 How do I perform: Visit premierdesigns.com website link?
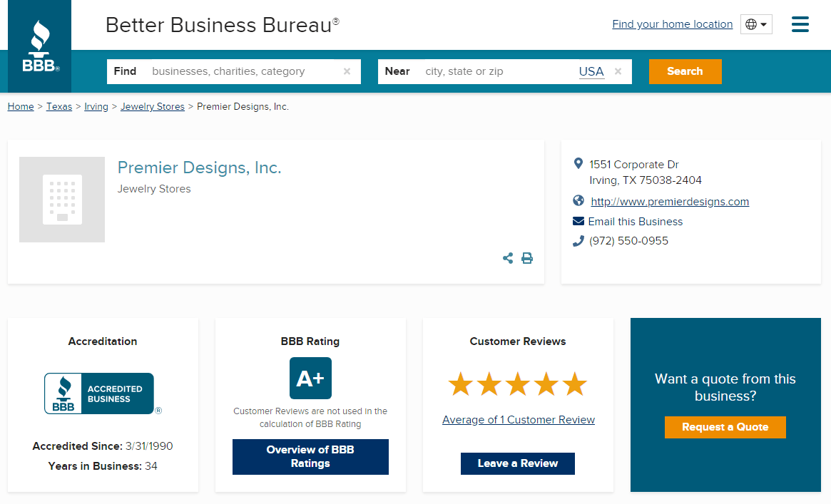(x=670, y=202)
